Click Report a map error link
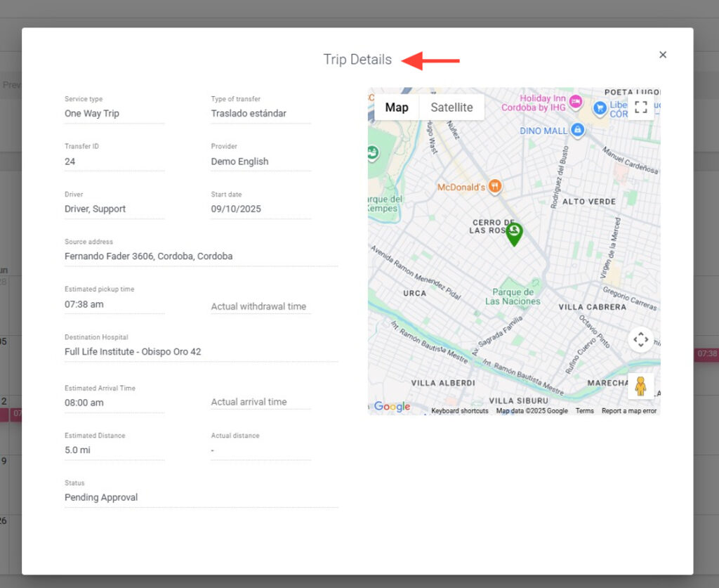The height and width of the screenshot is (588, 719). 628,411
